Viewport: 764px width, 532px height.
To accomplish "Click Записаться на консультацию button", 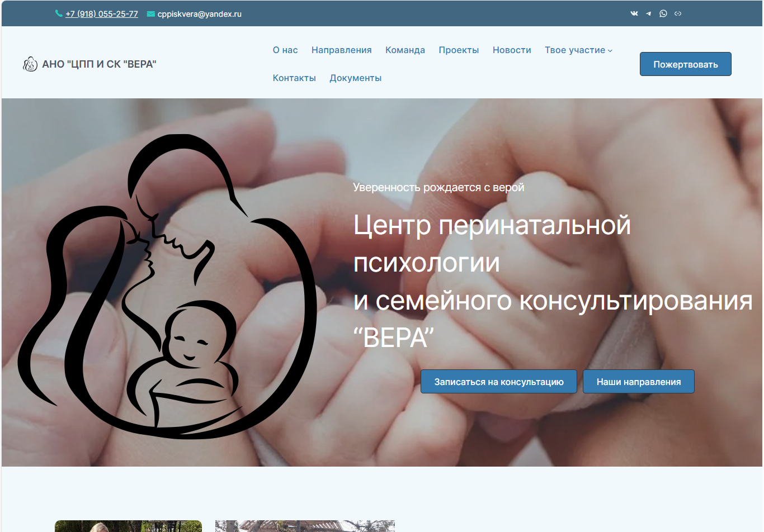I will point(499,382).
